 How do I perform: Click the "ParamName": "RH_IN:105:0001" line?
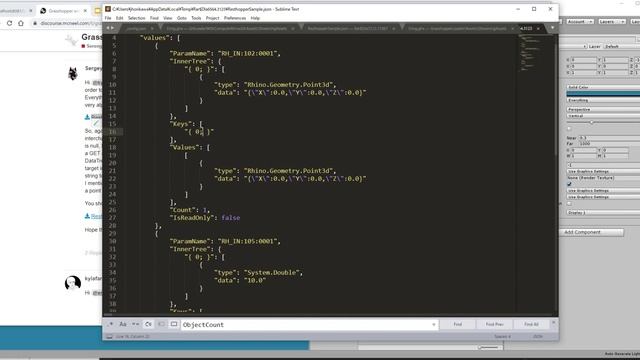coord(225,241)
